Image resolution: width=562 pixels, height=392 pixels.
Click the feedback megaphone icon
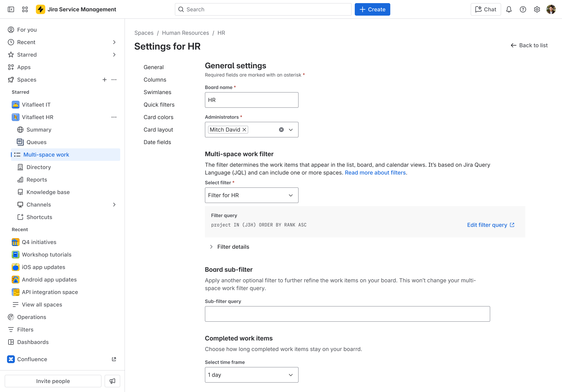112,381
